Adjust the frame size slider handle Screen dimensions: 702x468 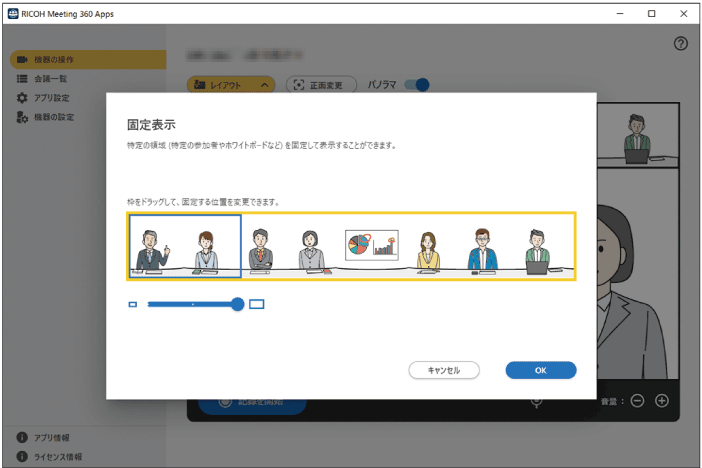coord(238,305)
